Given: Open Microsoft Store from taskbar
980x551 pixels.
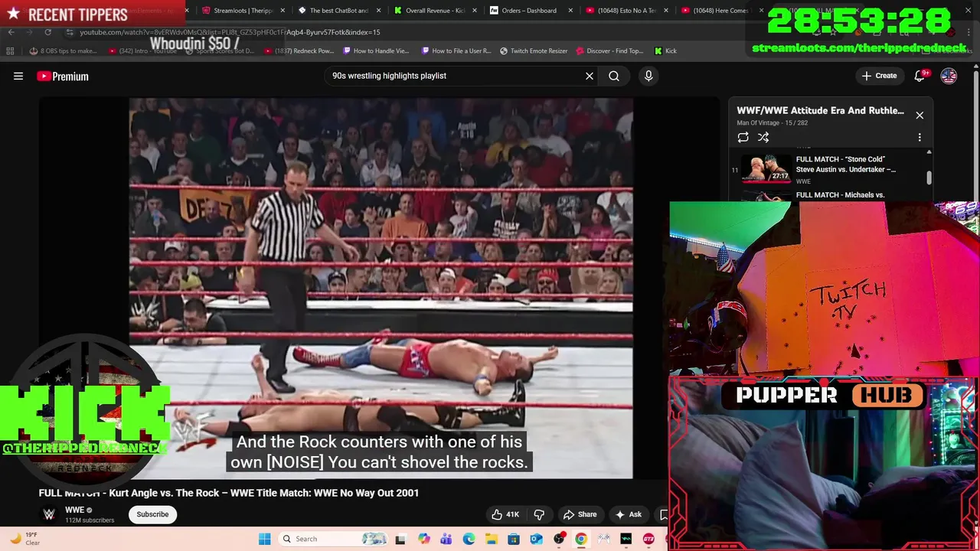Looking at the screenshot, I should (x=514, y=539).
